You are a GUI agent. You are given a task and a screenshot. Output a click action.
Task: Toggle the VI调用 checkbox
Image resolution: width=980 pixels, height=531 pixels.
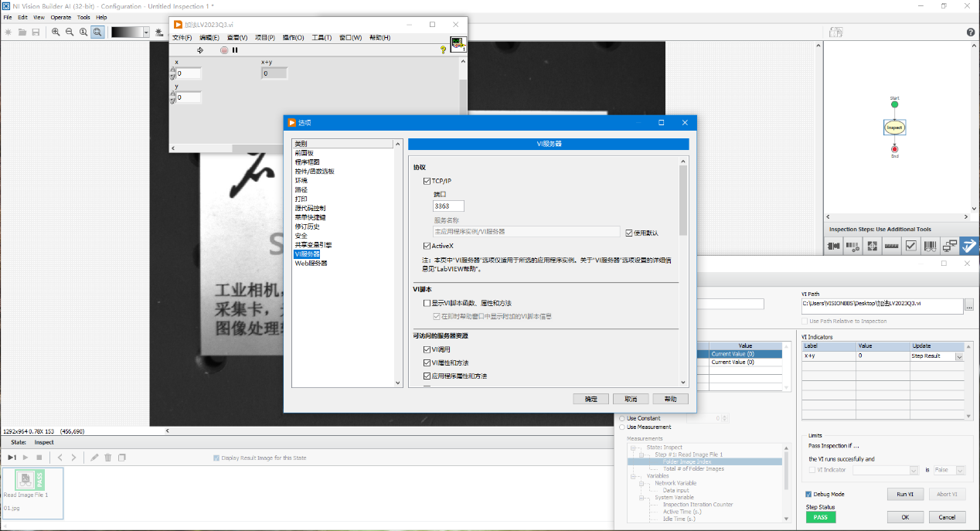427,349
